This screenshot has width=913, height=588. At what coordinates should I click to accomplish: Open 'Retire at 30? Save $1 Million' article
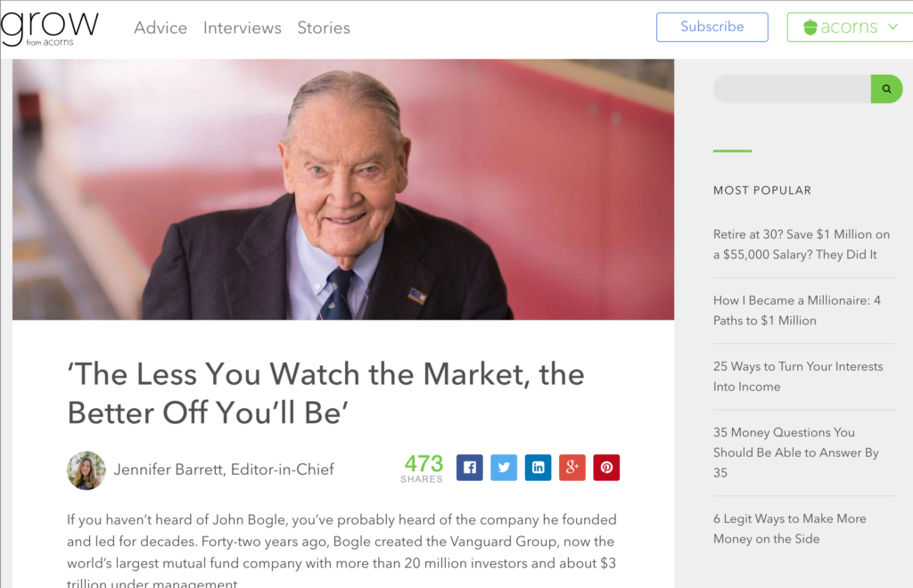point(802,244)
